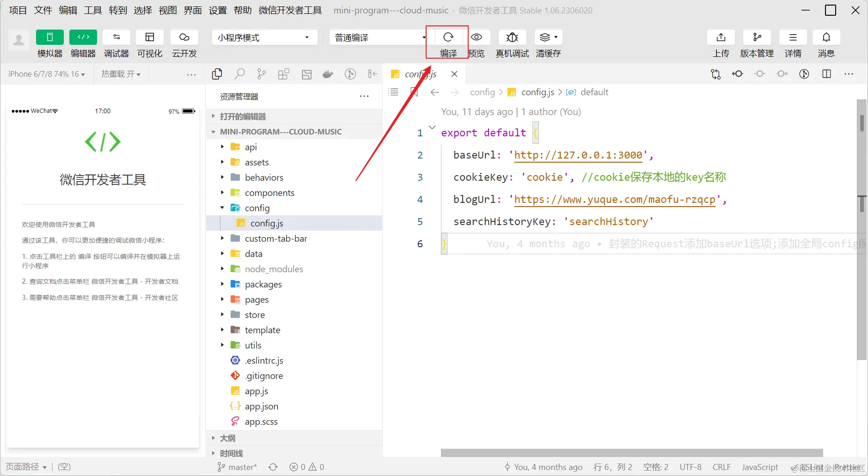
Task: Toggle the visualization (可视化) panel
Action: [150, 37]
